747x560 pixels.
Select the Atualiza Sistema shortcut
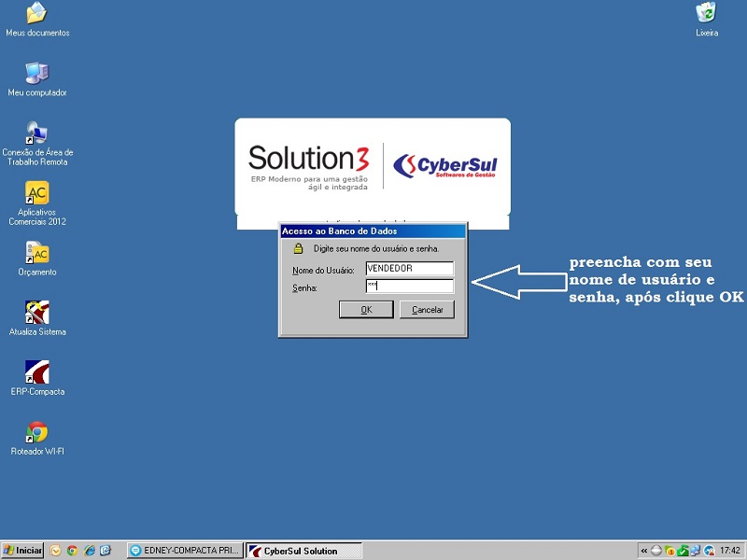pos(37,318)
